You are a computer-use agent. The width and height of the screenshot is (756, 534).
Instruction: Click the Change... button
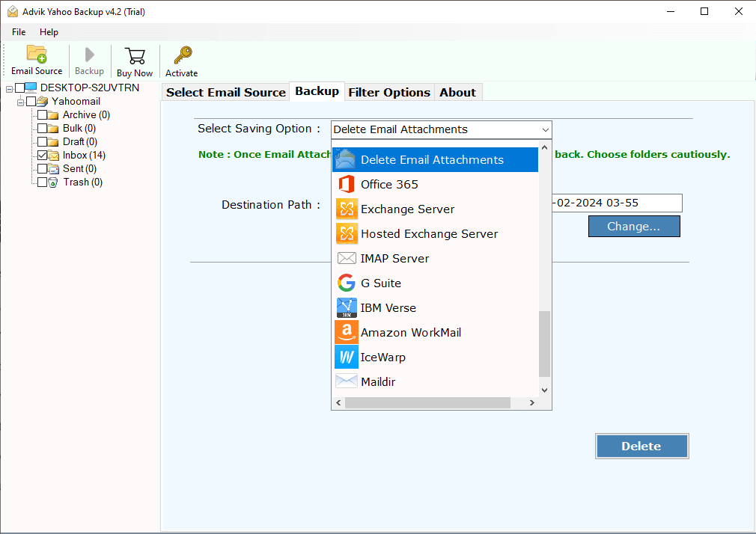click(x=633, y=226)
